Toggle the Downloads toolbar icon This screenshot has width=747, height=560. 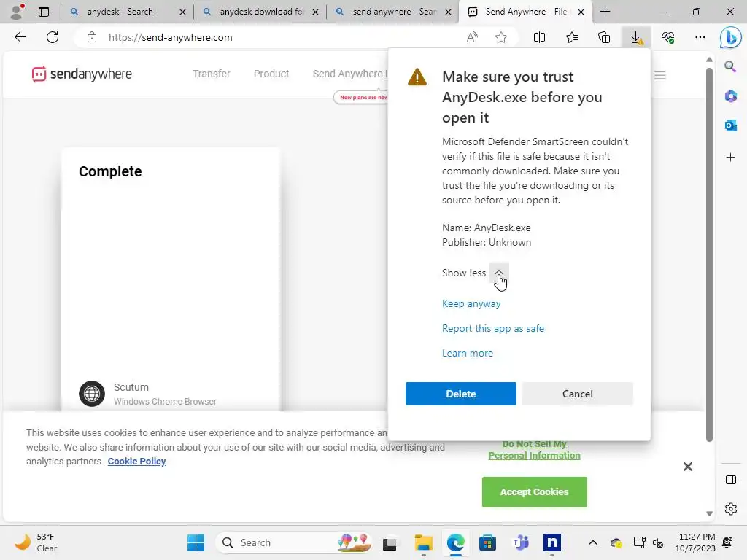click(x=636, y=37)
